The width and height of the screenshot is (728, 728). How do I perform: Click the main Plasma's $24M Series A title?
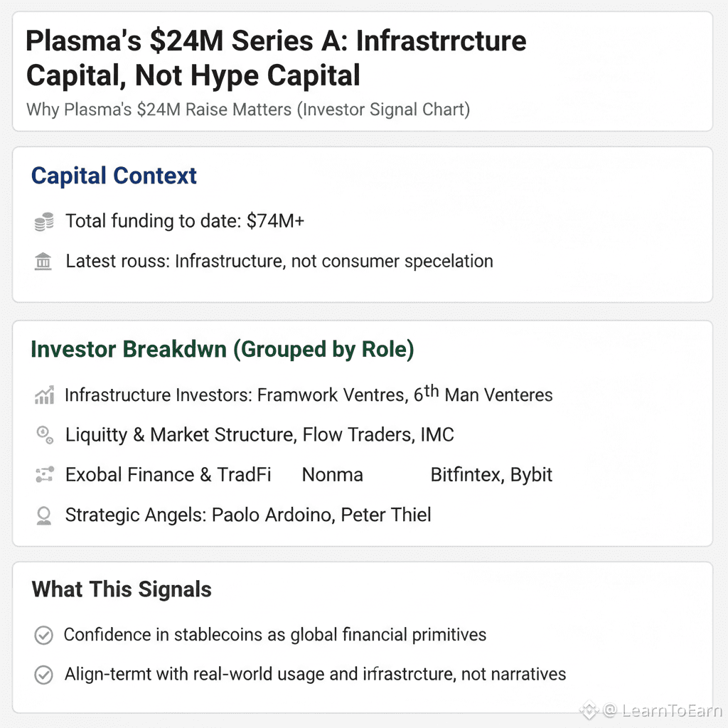[x=276, y=58]
